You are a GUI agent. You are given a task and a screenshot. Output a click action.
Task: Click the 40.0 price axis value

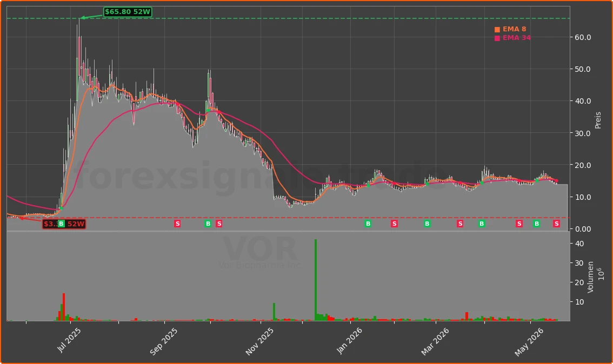click(x=583, y=101)
